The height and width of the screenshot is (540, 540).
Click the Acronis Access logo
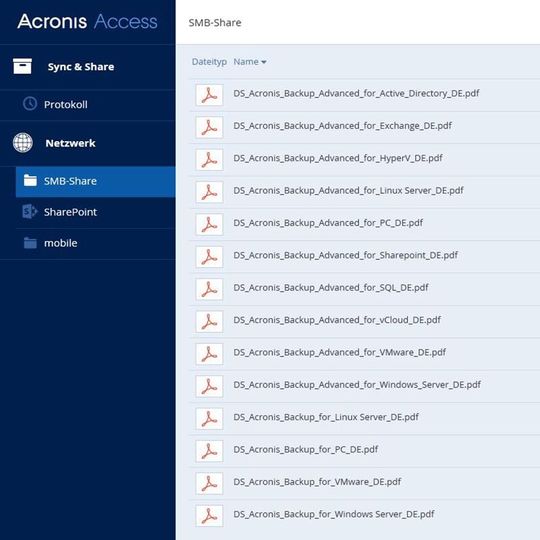[87, 21]
